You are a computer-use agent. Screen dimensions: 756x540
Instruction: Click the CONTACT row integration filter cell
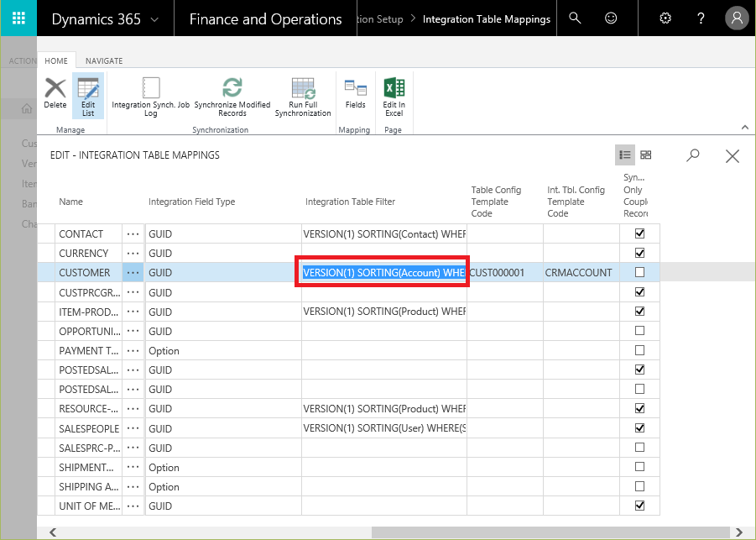(383, 234)
